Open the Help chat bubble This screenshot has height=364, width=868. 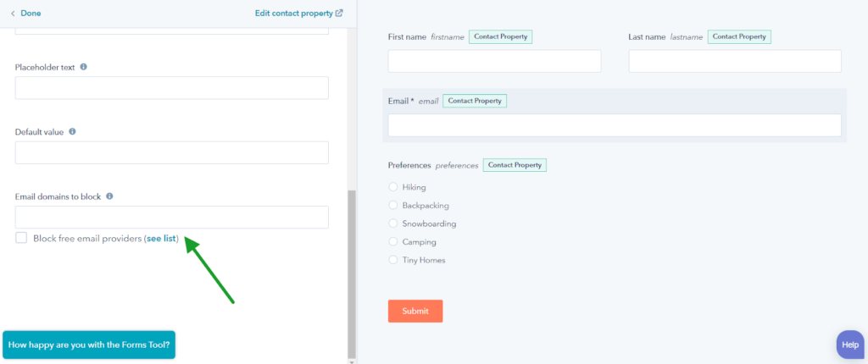tap(849, 345)
